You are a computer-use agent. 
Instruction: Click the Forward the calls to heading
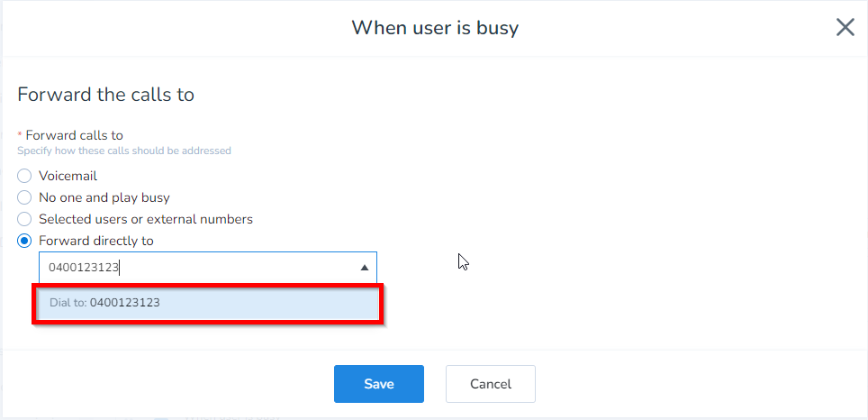tap(105, 94)
